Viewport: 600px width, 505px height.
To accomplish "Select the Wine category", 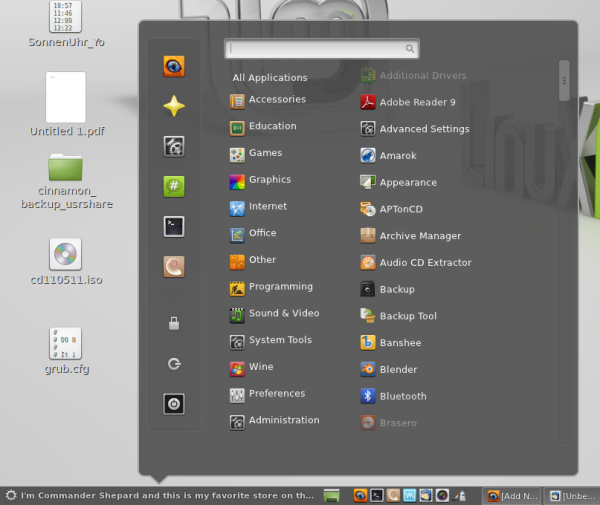I will pyautogui.click(x=252, y=368).
